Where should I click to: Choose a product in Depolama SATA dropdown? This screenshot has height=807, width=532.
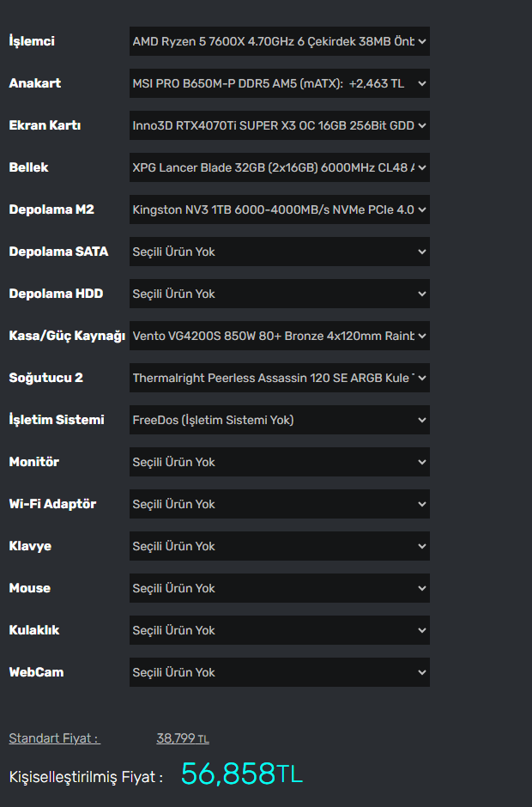[x=279, y=252]
